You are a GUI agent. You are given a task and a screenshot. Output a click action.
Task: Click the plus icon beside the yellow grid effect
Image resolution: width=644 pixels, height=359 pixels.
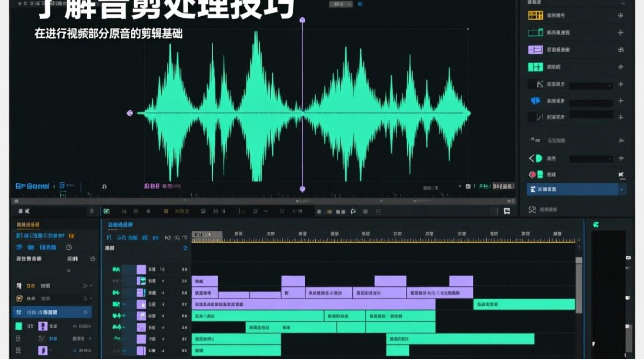[x=621, y=16]
